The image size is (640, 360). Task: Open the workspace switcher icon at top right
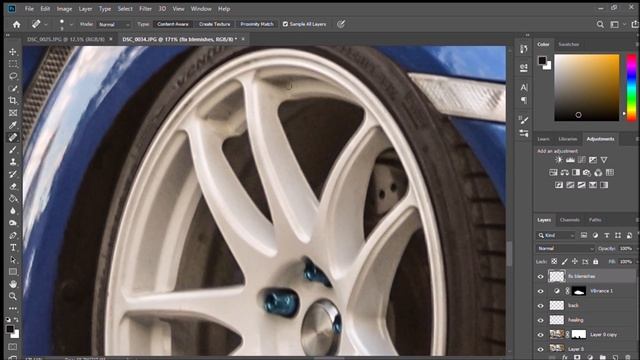[615, 24]
